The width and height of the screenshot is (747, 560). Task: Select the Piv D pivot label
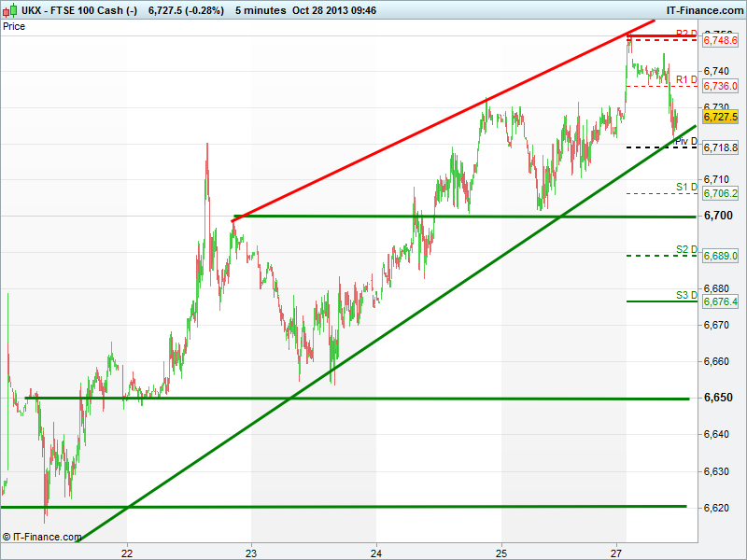point(685,141)
